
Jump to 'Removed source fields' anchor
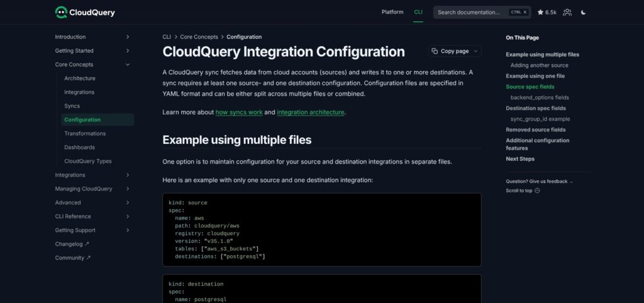pos(536,129)
